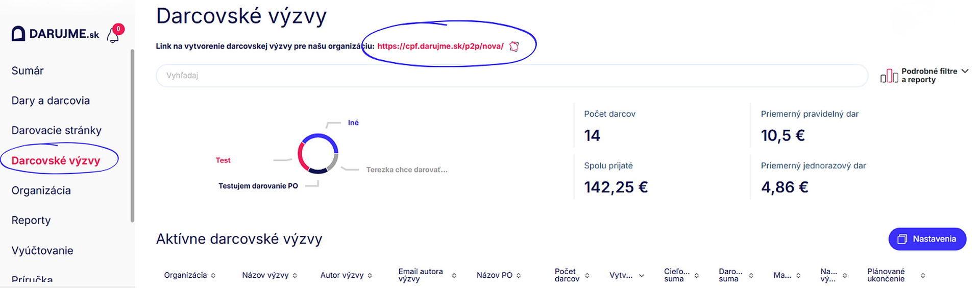980x288 pixels.
Task: Sort by Ma... column arrows
Action: click(798, 275)
